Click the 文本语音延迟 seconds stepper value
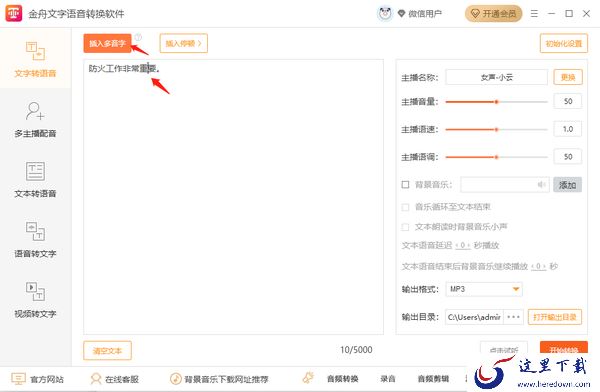The image size is (600, 392). (463, 245)
